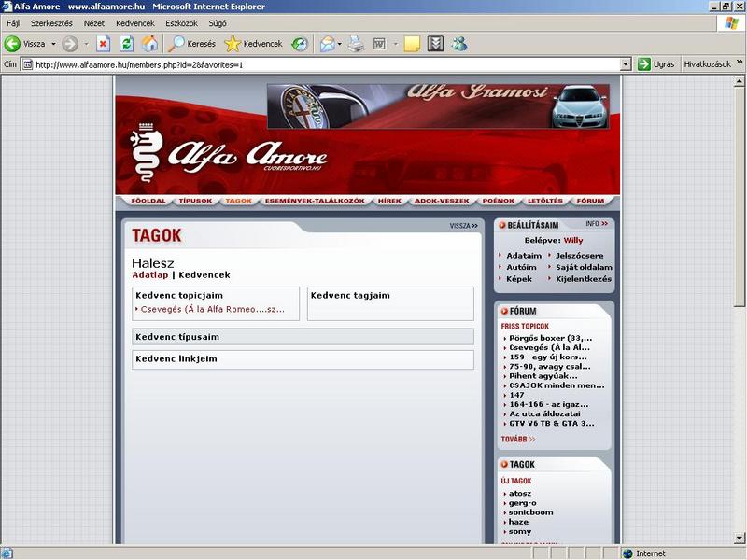Screen dimensions: 747x560
Task: Click the logged-in username Willy
Action: [573, 241]
